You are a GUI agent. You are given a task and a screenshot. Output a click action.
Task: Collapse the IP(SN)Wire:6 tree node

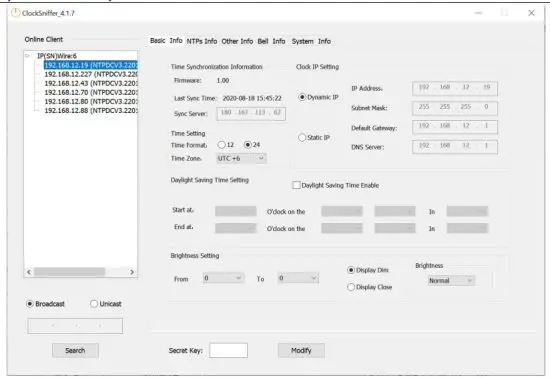27,56
